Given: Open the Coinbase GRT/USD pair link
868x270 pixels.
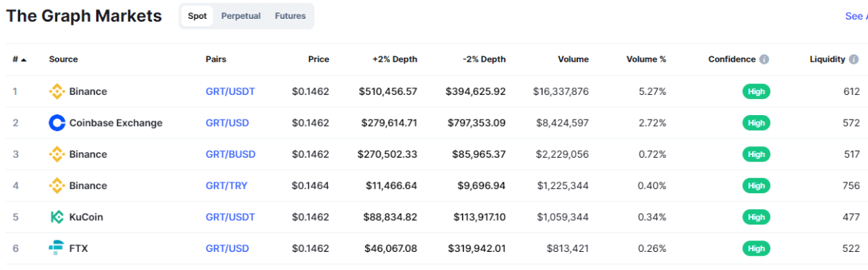Looking at the screenshot, I should [x=227, y=123].
